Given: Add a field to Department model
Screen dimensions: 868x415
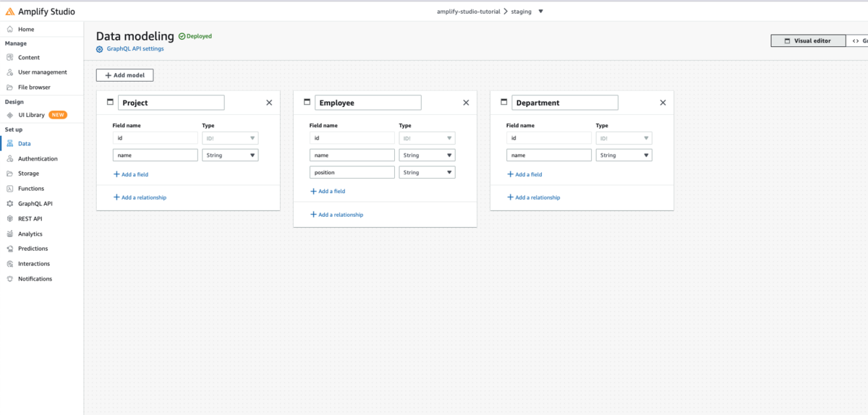Looking at the screenshot, I should coord(524,174).
